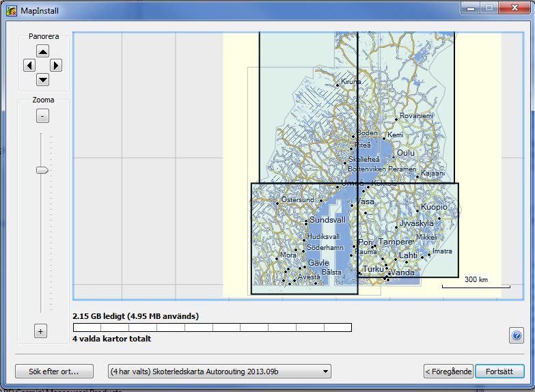
Task: Click the MapInstall title bar app icon
Action: (11, 9)
